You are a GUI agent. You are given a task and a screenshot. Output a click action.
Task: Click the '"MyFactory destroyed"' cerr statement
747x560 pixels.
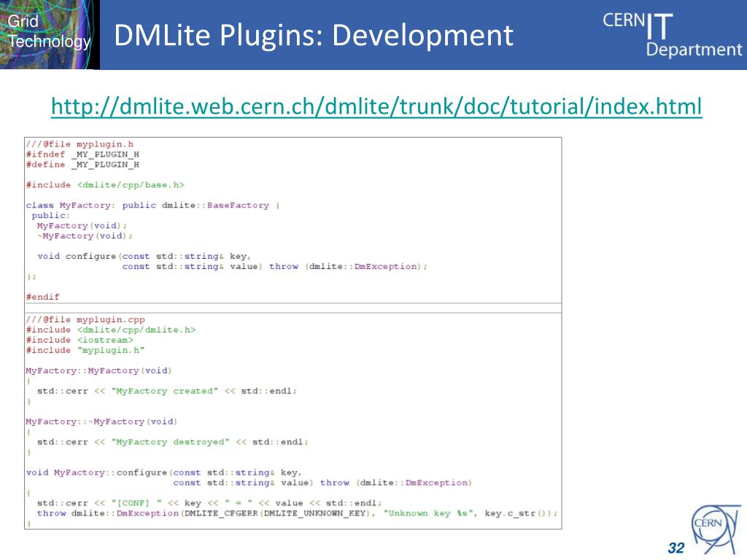pyautogui.click(x=172, y=442)
